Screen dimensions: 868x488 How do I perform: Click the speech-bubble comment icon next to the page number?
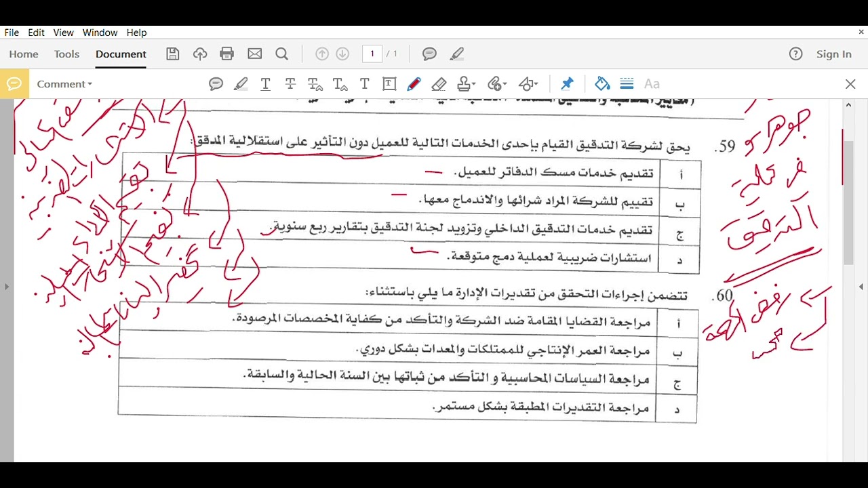click(x=429, y=54)
